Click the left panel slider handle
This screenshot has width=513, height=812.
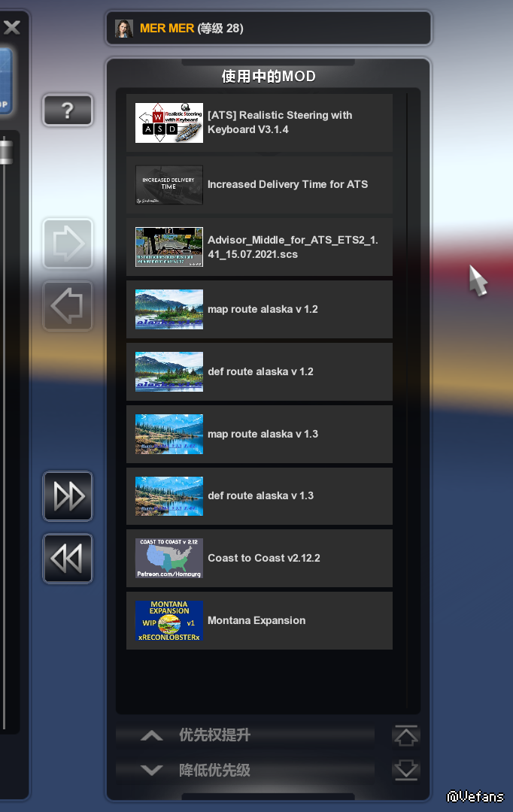6,152
